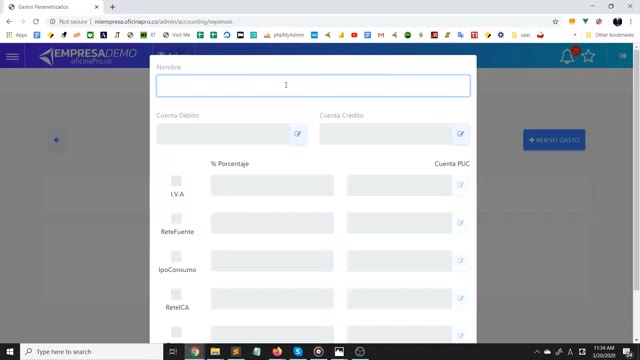Open the Cuenta Crédito edit icon
Image resolution: width=640 pixels, height=360 pixels.
point(460,134)
